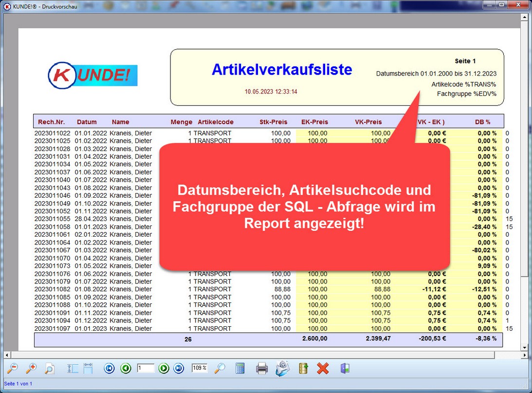Click the red X cancel icon
Viewport: 532px width, 393px height.
[323, 368]
